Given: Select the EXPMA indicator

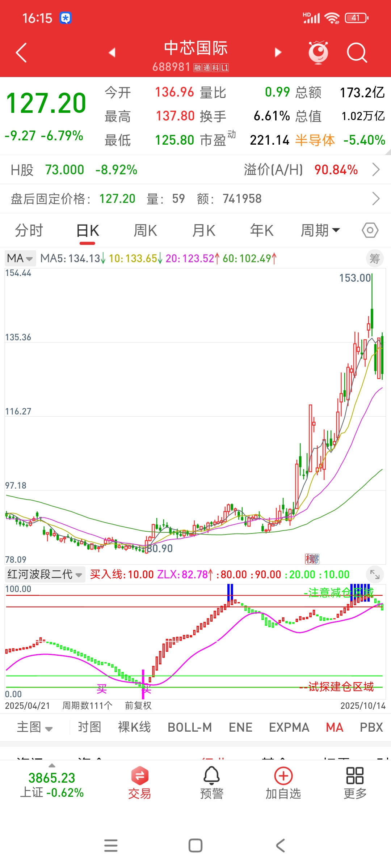Looking at the screenshot, I should [289, 727].
